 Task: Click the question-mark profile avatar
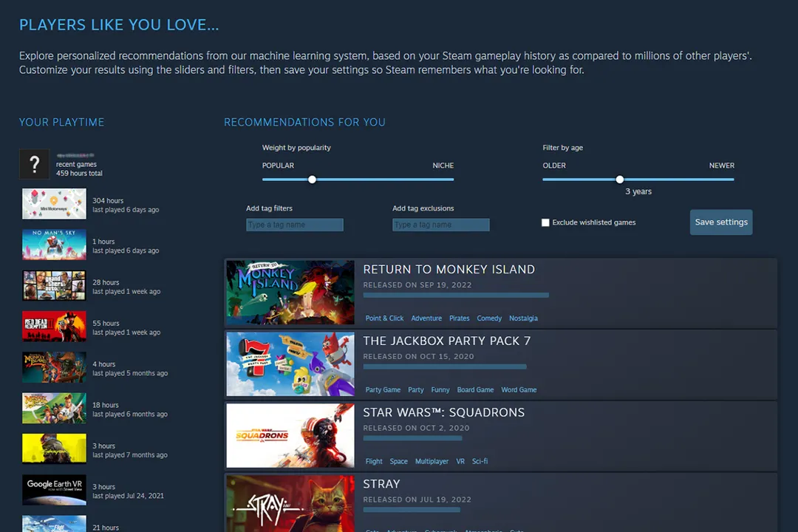(35, 163)
